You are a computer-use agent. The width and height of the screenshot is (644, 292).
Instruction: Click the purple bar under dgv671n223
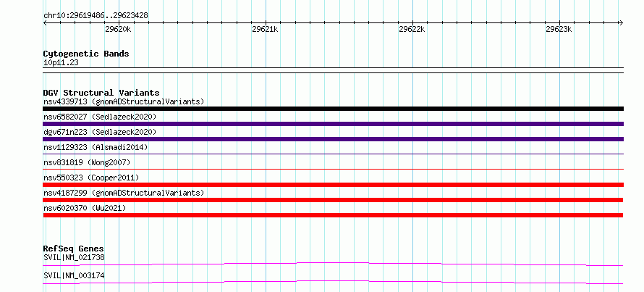coord(333,139)
